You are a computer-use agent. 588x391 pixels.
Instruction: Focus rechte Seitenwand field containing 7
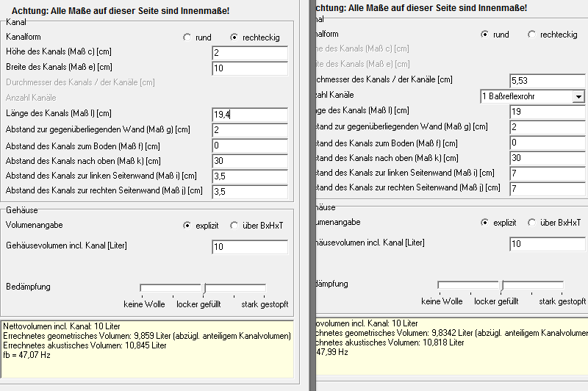tap(547, 189)
